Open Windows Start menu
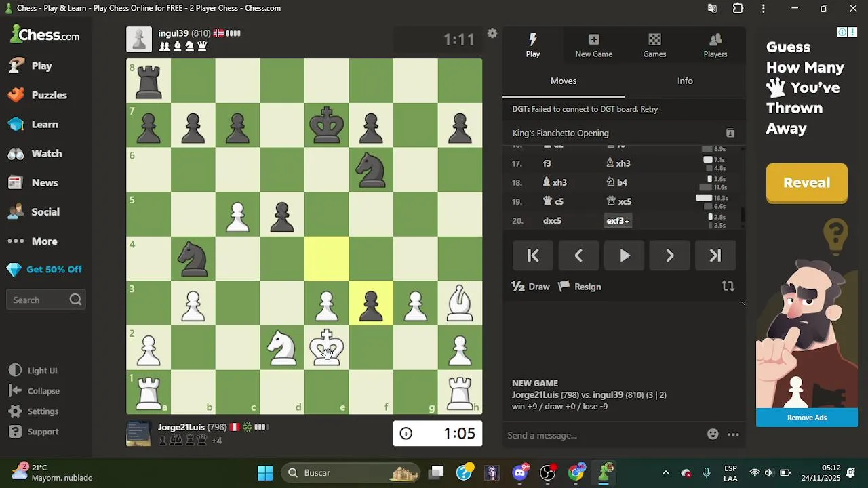 click(265, 473)
